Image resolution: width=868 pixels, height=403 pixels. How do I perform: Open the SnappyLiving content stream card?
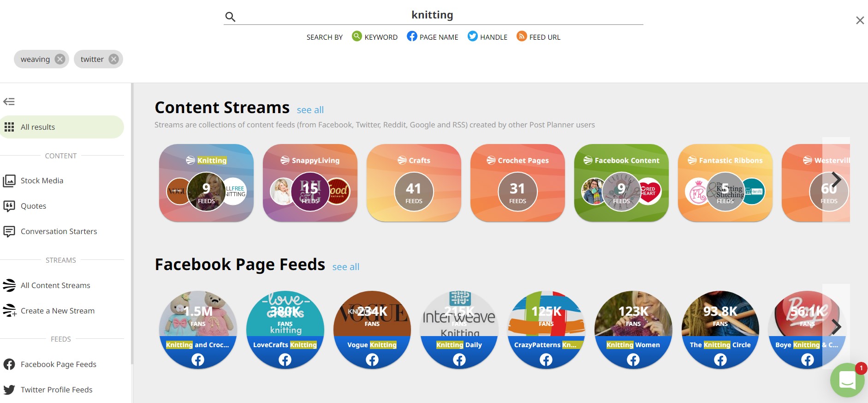(310, 183)
